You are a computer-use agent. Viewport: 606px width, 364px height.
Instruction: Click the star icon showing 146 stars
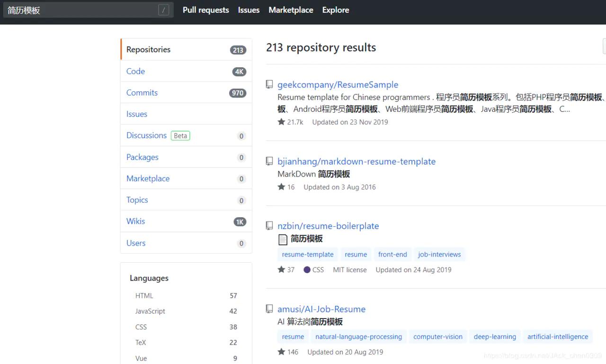282,352
